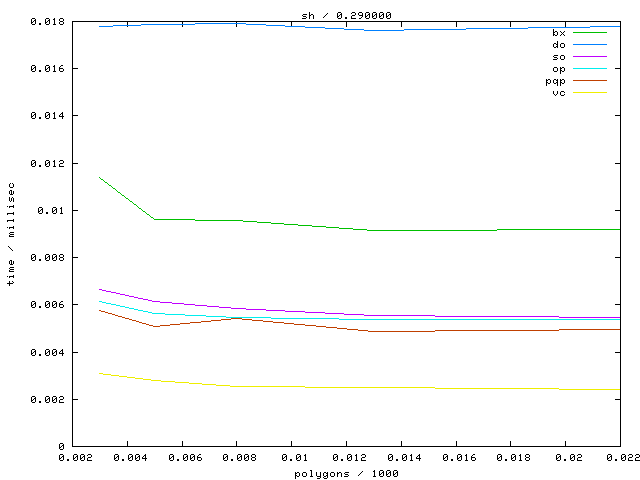640x480 pixels.
Task: Select the 'so' legend entry text
Action: coord(558,57)
